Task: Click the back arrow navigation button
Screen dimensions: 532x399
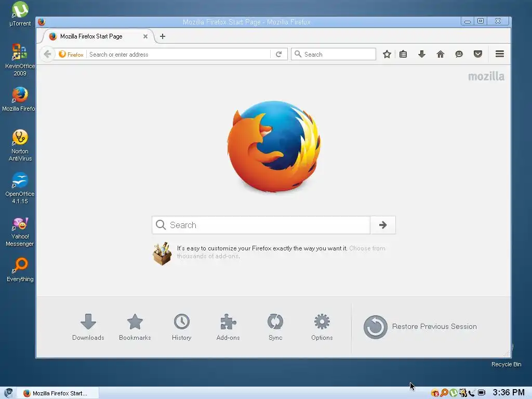Action: pyautogui.click(x=47, y=54)
